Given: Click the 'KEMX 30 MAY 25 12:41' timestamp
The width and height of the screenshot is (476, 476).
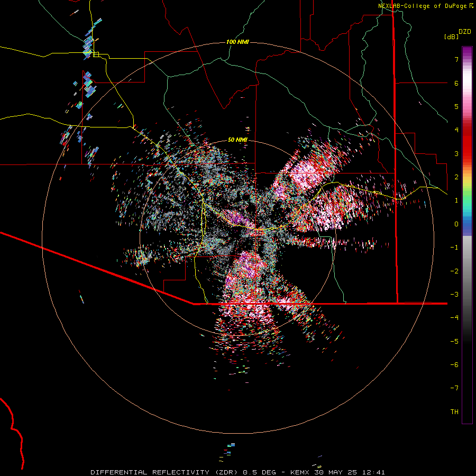Looking at the screenshot, I should click(337, 472).
